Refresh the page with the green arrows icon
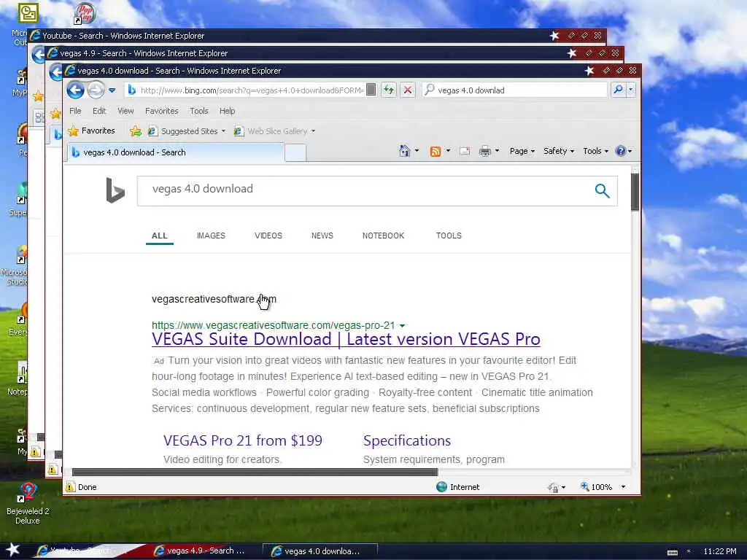 389,90
